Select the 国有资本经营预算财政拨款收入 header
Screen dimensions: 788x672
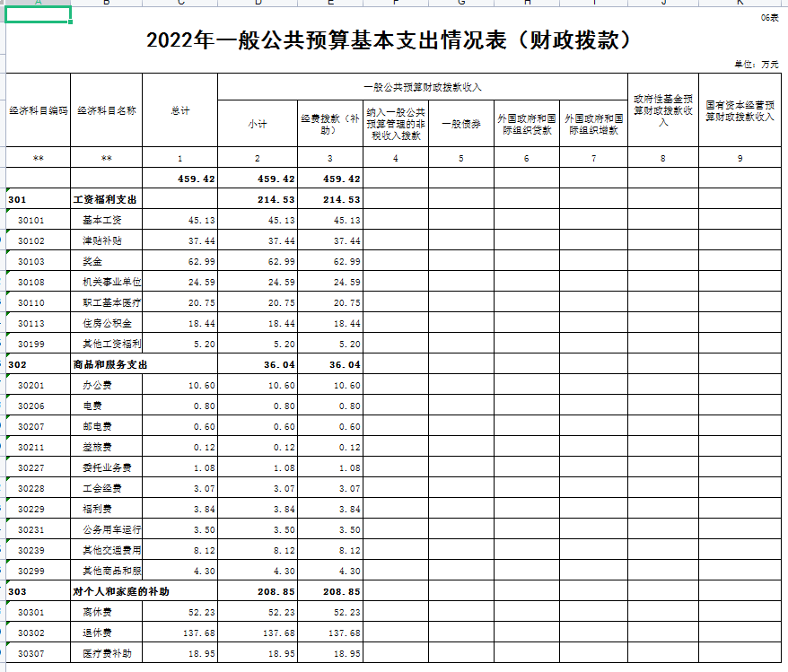point(740,110)
